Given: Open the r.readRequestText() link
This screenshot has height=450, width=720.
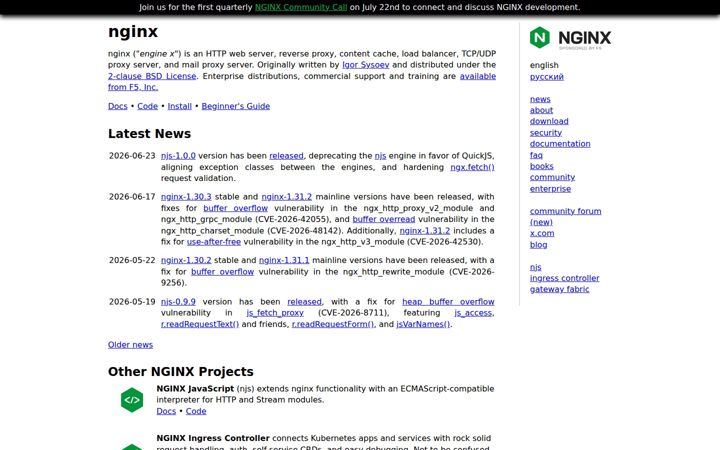Looking at the screenshot, I should (x=200, y=324).
